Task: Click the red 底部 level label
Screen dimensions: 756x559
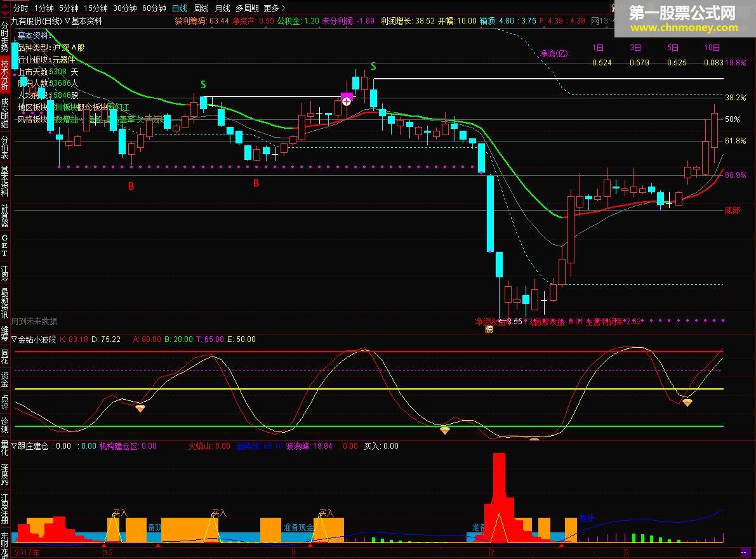Action: 732,210
